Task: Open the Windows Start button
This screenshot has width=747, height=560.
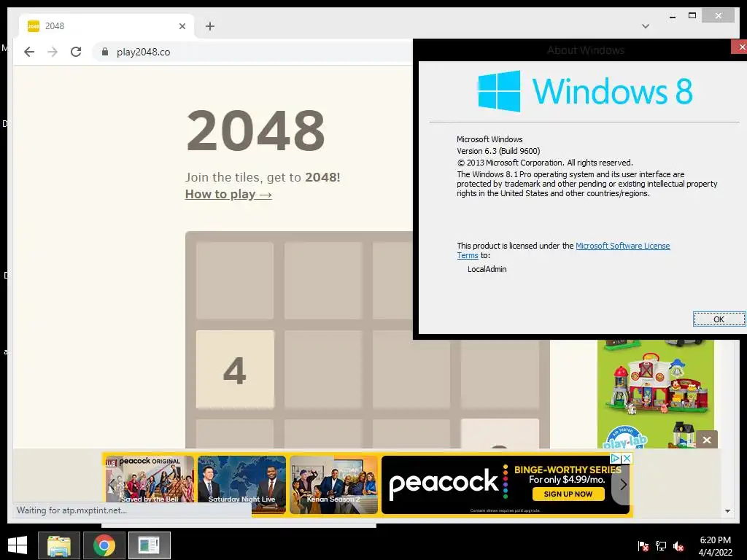Action: (18, 545)
